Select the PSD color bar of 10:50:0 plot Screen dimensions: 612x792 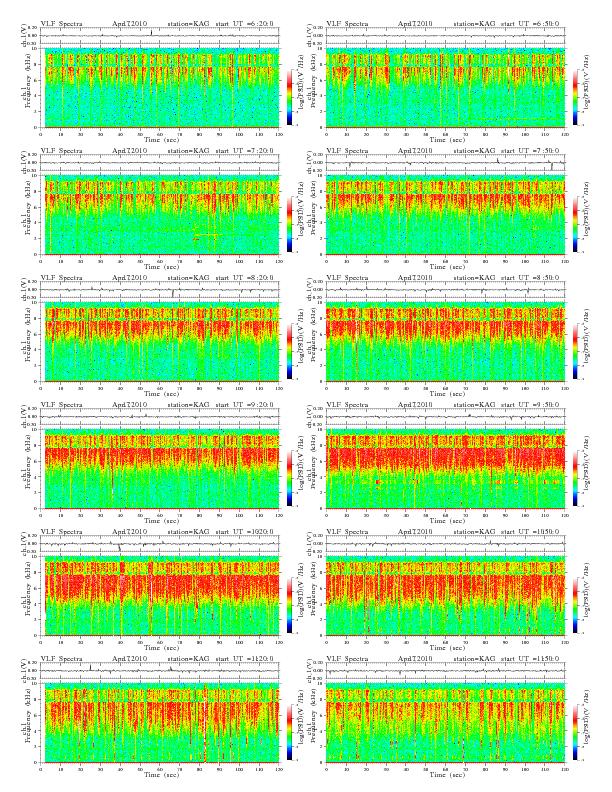576,605
